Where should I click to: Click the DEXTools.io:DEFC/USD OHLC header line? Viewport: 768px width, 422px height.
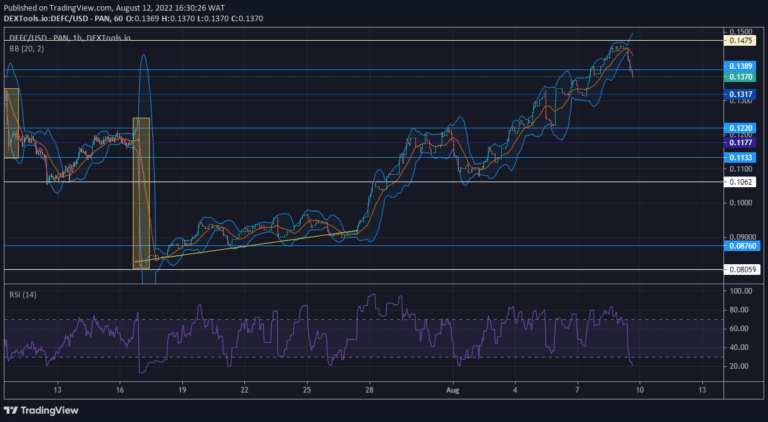click(x=133, y=19)
